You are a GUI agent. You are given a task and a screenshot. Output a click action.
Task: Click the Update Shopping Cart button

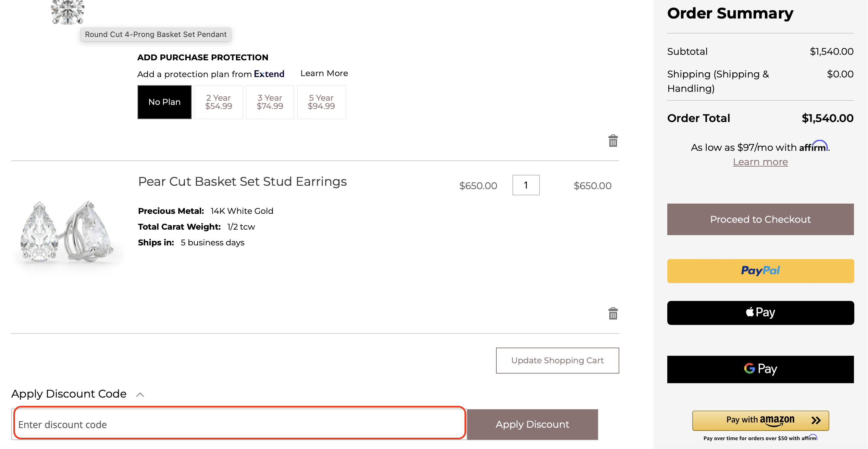point(557,360)
